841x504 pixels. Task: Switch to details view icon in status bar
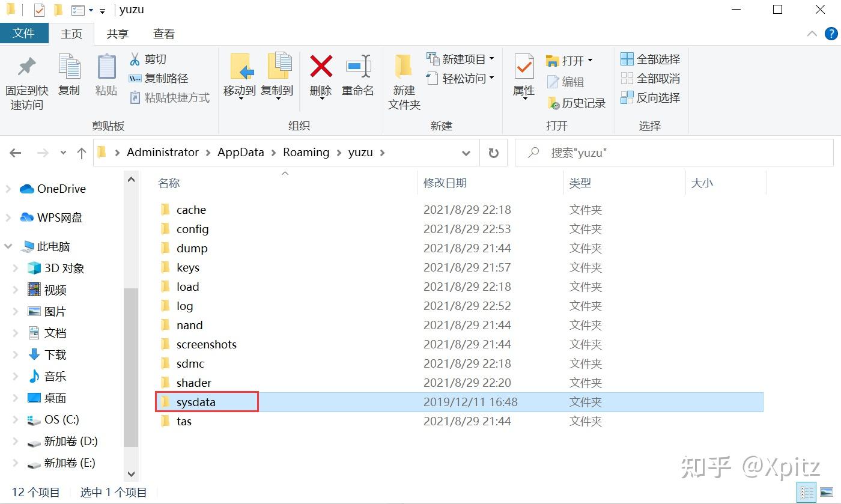[808, 491]
